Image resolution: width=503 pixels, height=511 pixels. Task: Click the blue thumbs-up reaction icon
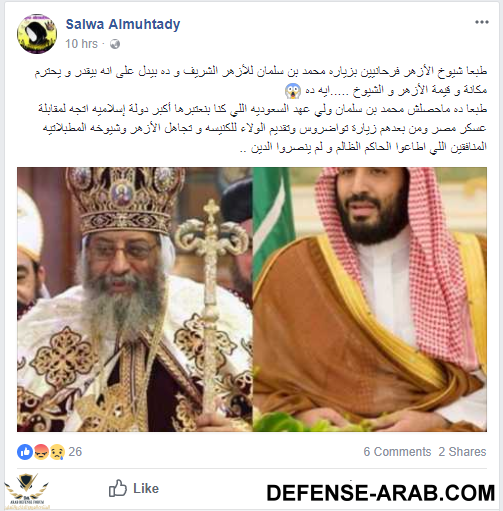(x=25, y=452)
